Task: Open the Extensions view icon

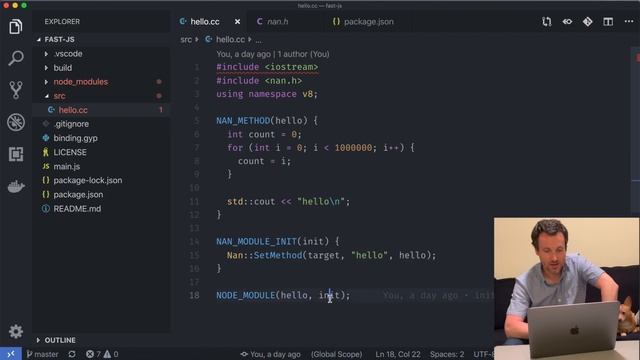Action: click(x=16, y=154)
